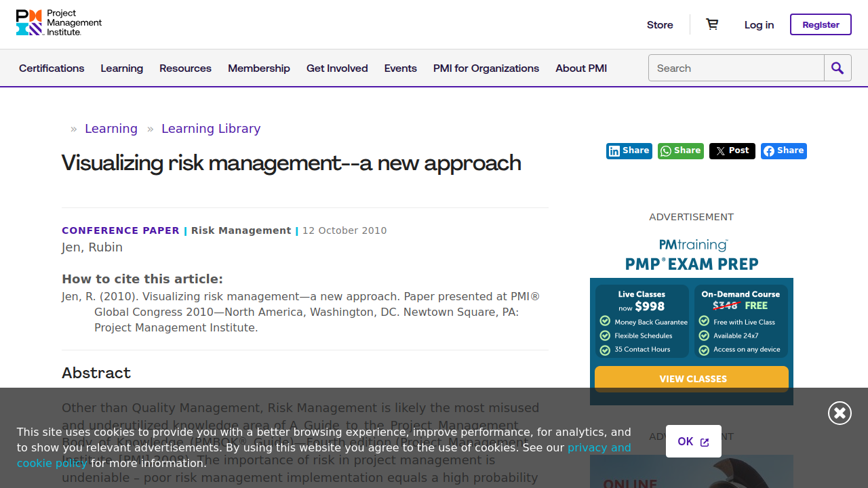Open the Store link
The width and height of the screenshot is (868, 488).
click(x=660, y=24)
